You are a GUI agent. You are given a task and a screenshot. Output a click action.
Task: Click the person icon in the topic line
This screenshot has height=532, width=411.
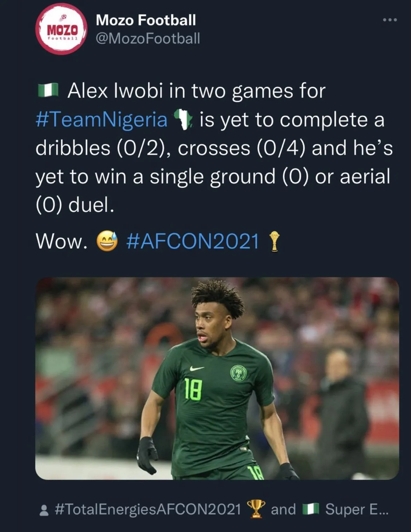tap(44, 510)
